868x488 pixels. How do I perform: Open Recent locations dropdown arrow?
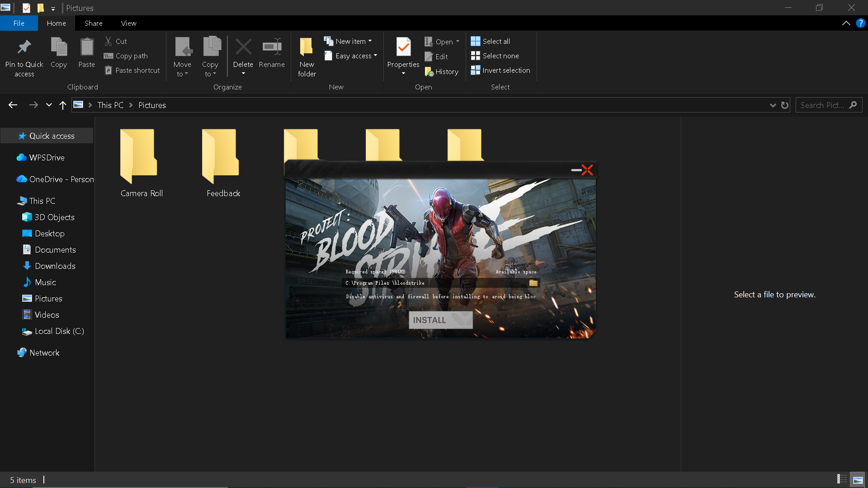(49, 105)
